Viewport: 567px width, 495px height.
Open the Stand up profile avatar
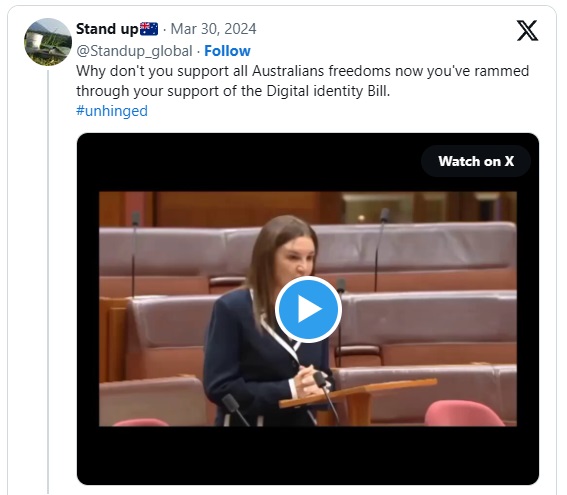(x=48, y=42)
